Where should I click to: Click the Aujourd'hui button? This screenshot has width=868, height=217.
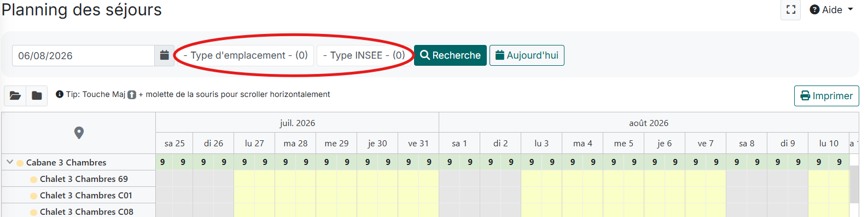coord(527,55)
